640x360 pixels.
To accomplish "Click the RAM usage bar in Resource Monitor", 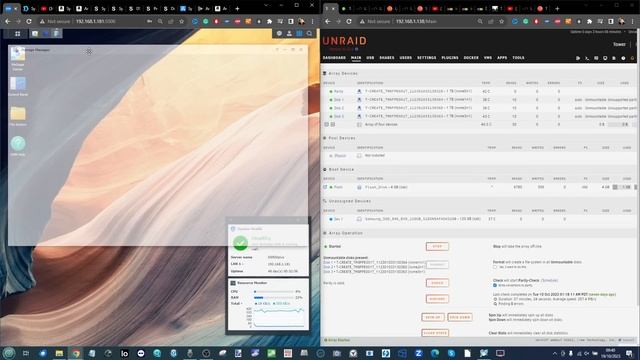I will pyautogui.click(x=273, y=298).
